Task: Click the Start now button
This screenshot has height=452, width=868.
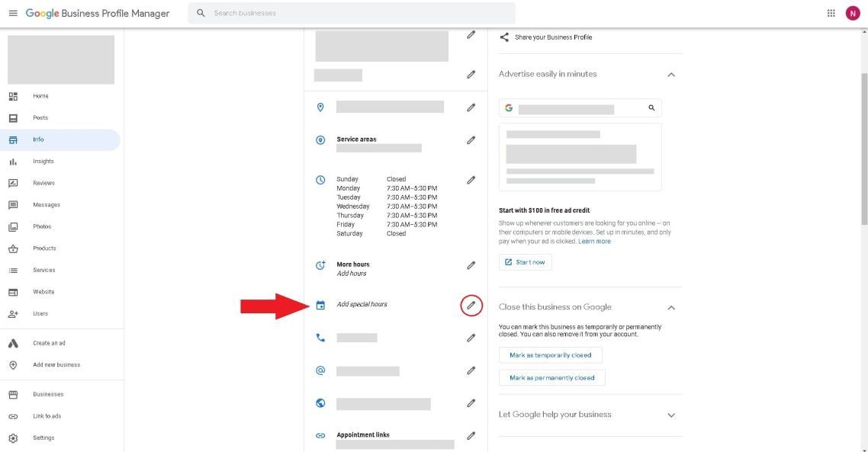Action: tap(525, 262)
